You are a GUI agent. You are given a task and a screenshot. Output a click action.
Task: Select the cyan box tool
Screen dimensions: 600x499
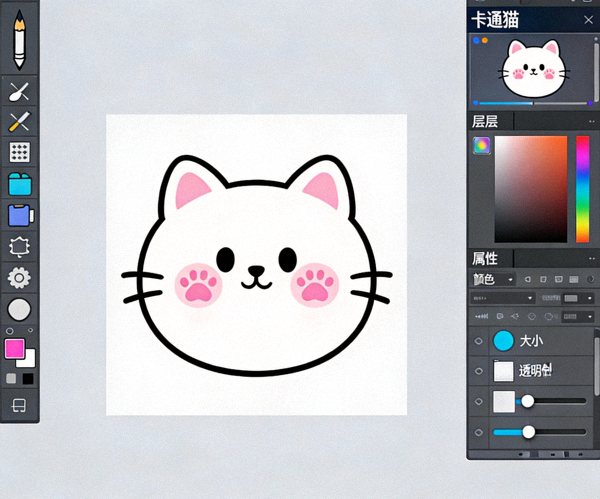[x=20, y=184]
